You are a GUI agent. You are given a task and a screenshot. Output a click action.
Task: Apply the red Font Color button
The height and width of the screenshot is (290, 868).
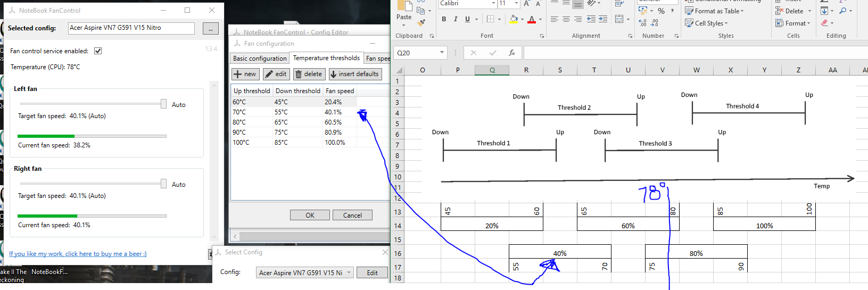pos(532,19)
